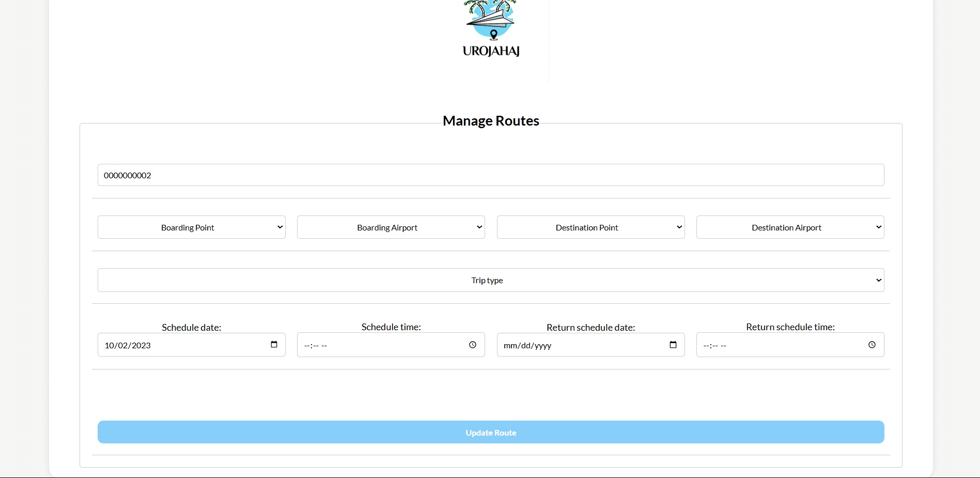Click the Manage Routes heading
The width and height of the screenshot is (980, 478).
pos(491,121)
